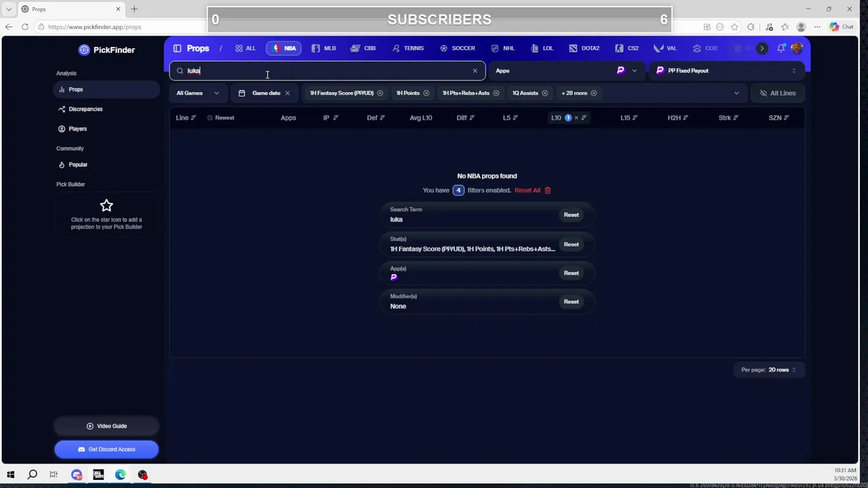
Task: Remove the 1H Fantasy Score (PP/UD) filter chip
Action: (x=380, y=93)
